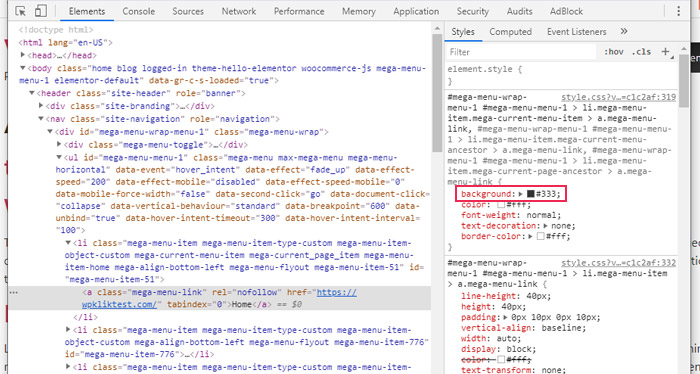Select the closing </li> tag row

click(x=86, y=317)
